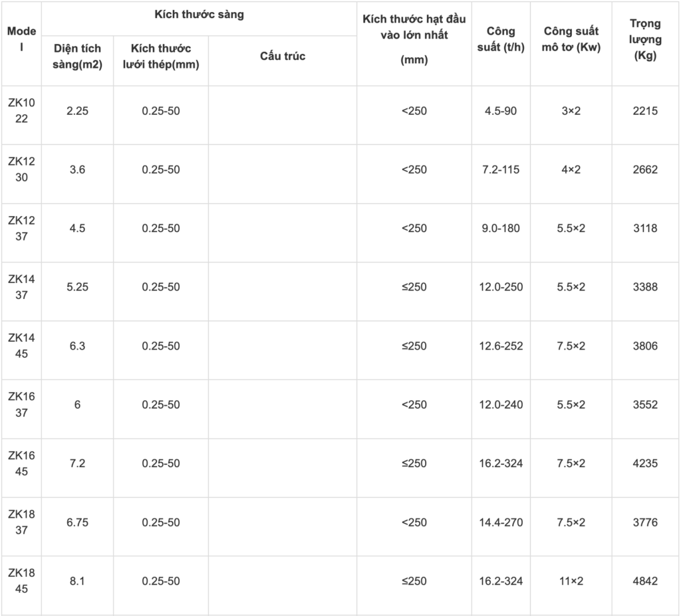Click the 'Diện tích sàng(m2)' column header
681x616 pixels.
point(77,56)
